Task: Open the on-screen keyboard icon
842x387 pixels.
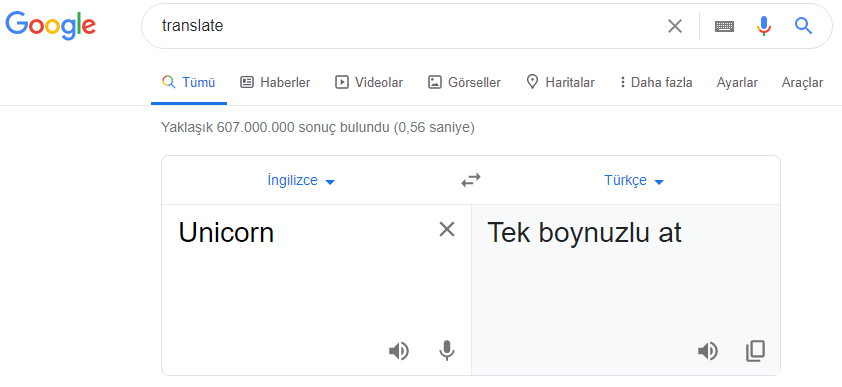Action: pos(724,26)
